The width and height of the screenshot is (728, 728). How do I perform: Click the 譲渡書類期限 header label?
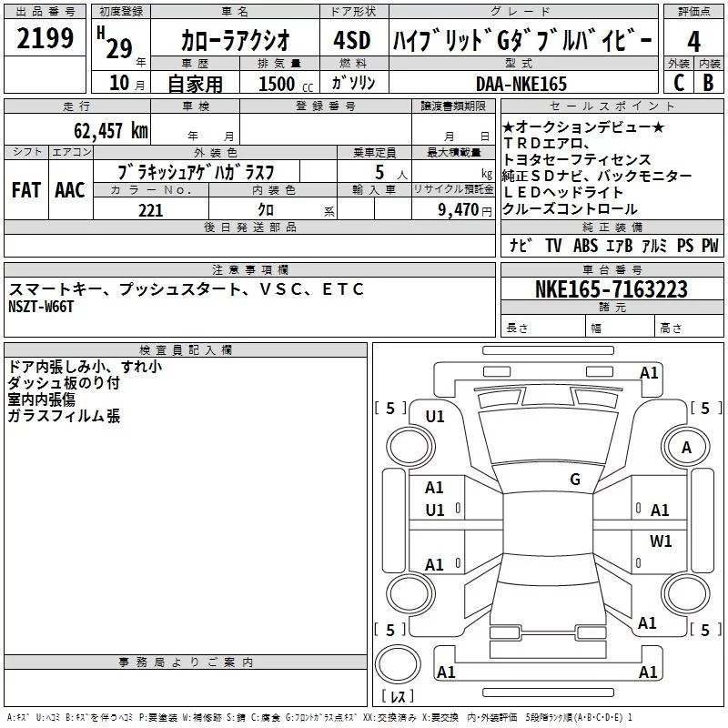coord(453,106)
